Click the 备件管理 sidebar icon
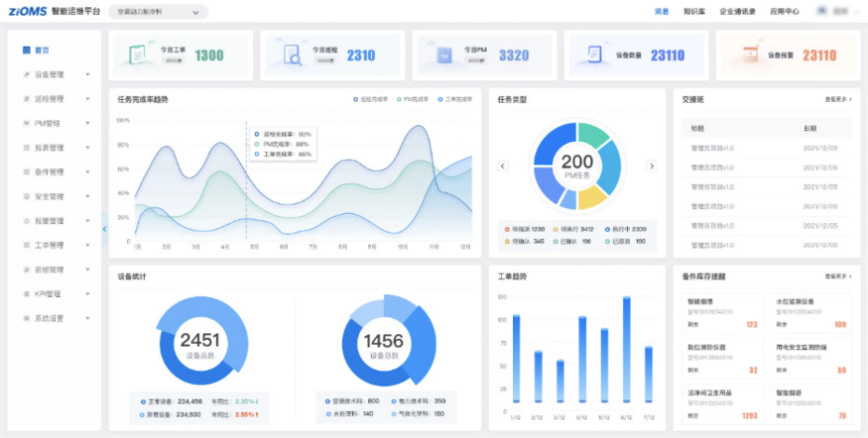This screenshot has height=438, width=868. point(26,172)
